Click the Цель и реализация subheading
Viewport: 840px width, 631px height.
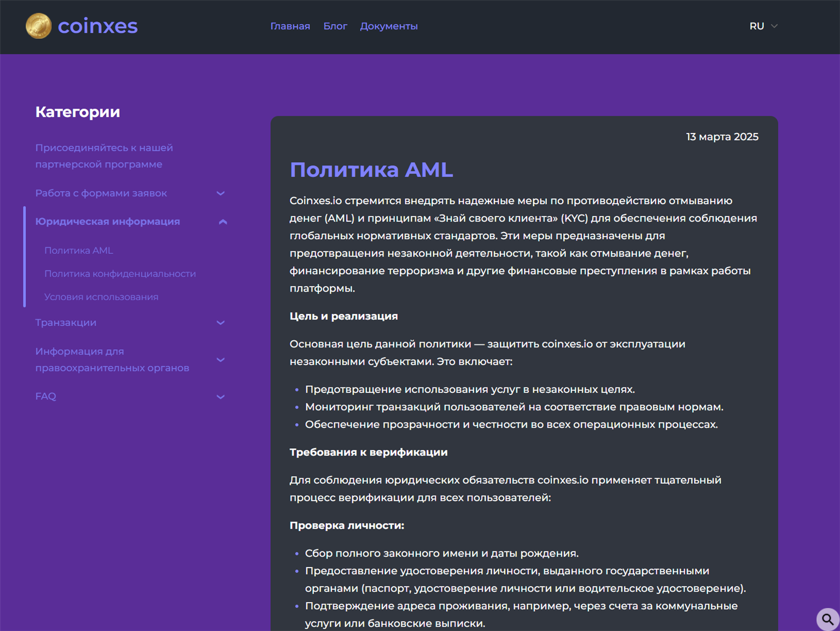(343, 316)
